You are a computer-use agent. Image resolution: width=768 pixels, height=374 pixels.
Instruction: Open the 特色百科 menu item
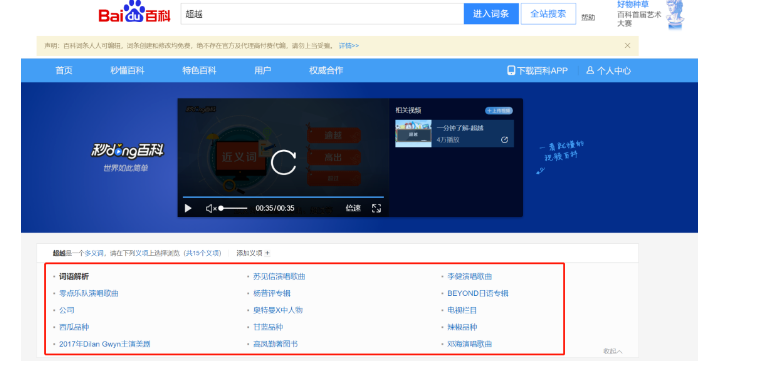199,70
